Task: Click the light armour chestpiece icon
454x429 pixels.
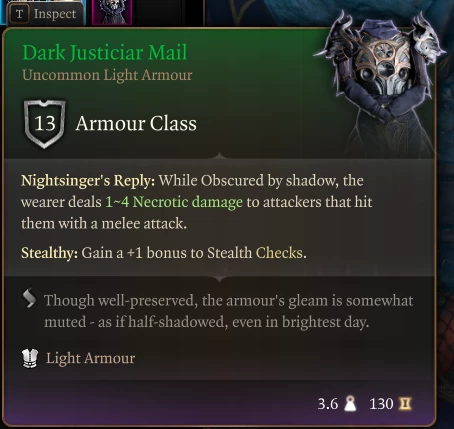Action: [30, 359]
